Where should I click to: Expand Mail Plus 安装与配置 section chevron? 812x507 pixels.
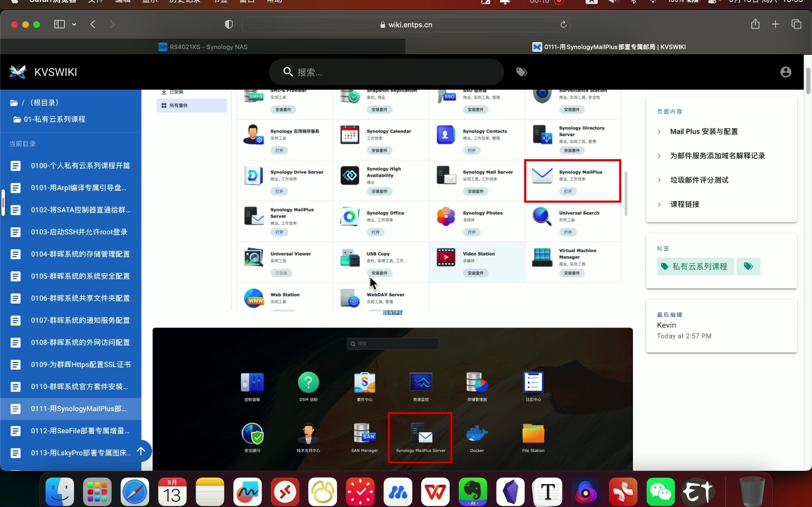coord(659,132)
